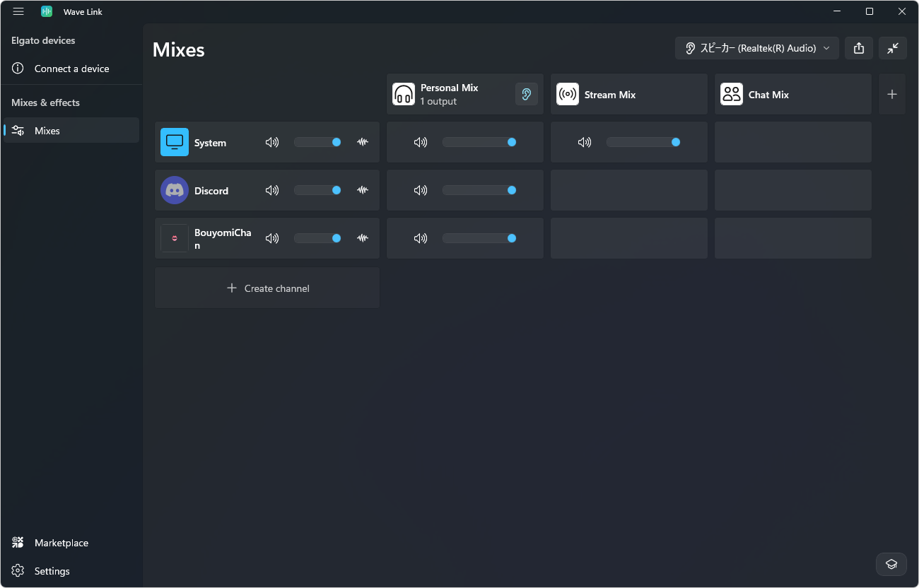Click the Create channel button
The image size is (919, 588).
pyautogui.click(x=267, y=288)
